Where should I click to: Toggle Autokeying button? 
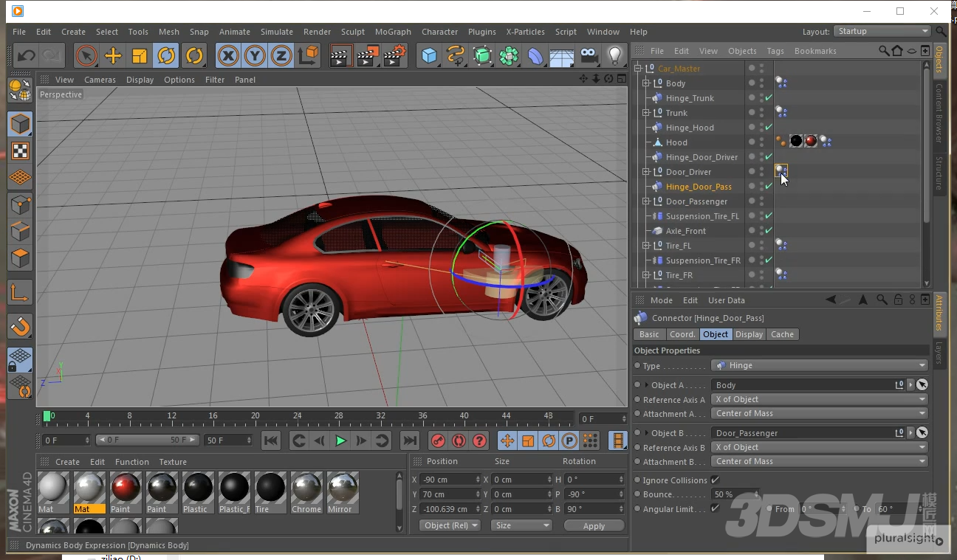click(x=459, y=440)
